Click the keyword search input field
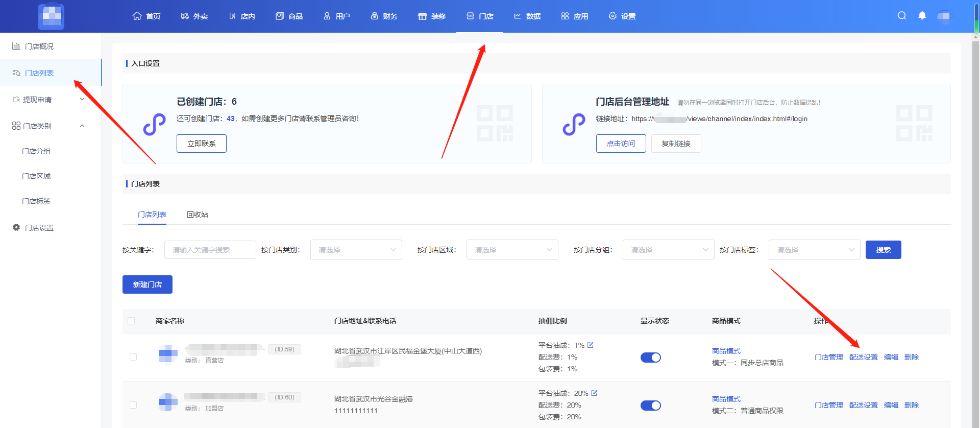This screenshot has height=428, width=980. click(210, 250)
